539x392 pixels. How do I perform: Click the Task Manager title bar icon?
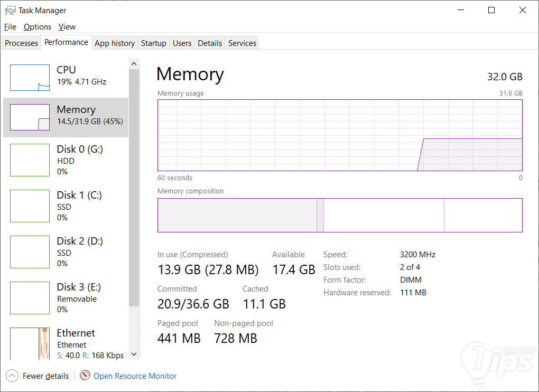[x=10, y=10]
